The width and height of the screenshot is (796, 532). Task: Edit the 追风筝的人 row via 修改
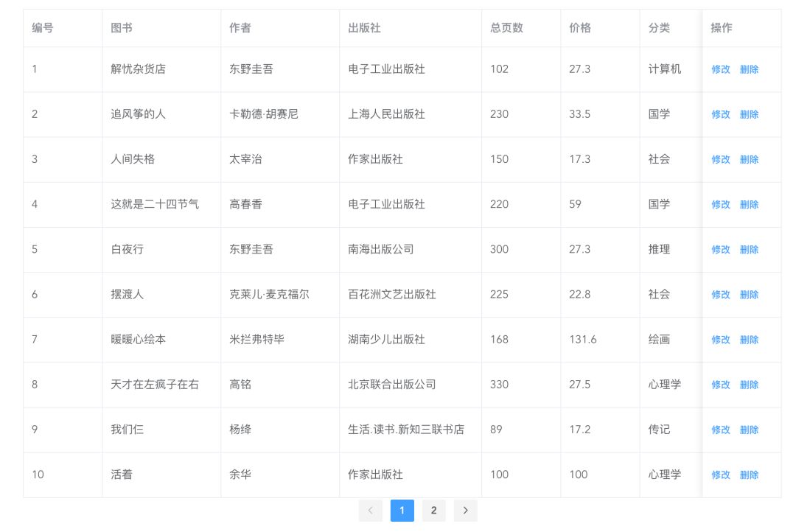(x=720, y=114)
